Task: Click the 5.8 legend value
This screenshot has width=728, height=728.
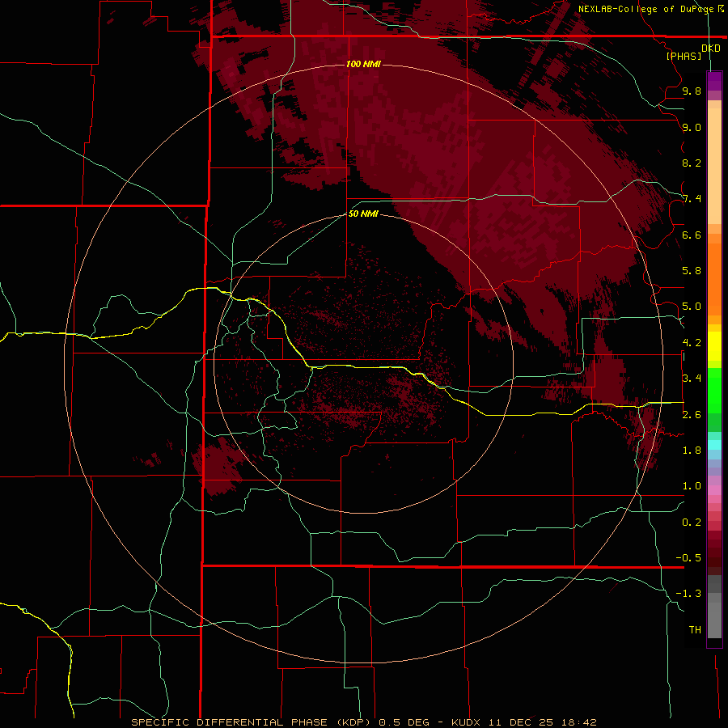Action: click(692, 271)
